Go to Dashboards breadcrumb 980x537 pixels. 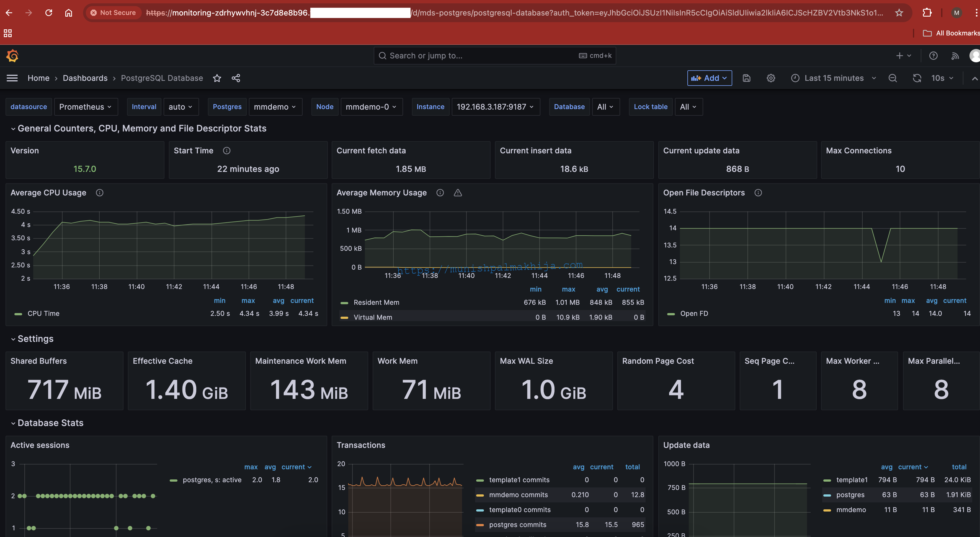coord(85,78)
